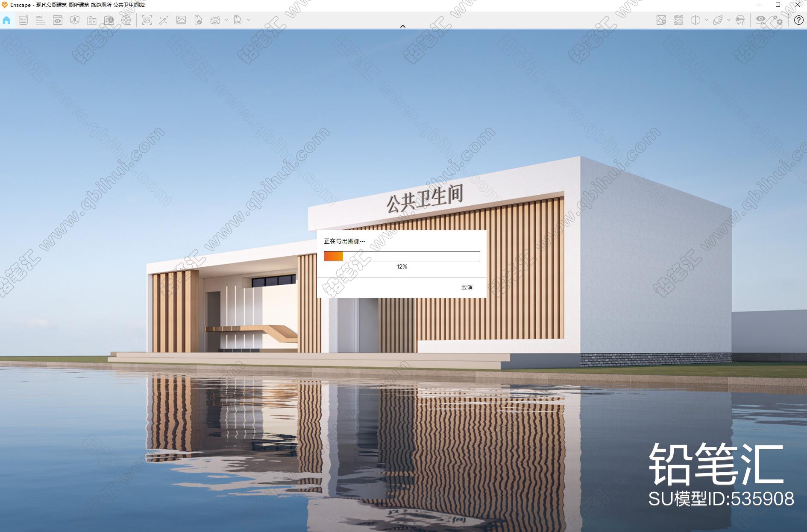
Task: Open the view manager eye window icon
Action: 58,20
